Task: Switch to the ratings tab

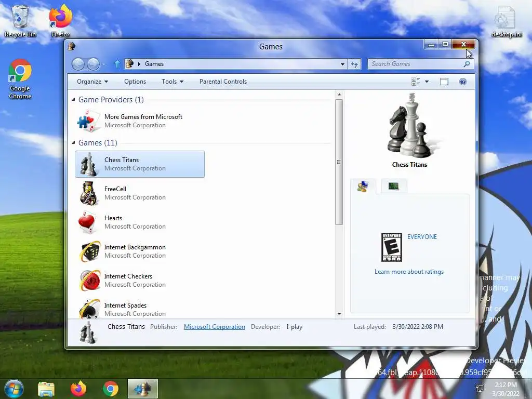Action: coord(363,187)
